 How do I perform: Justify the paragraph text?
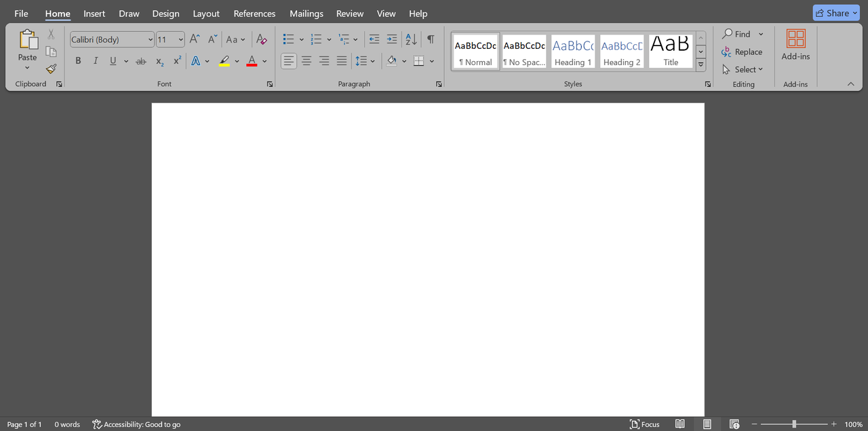pyautogui.click(x=342, y=61)
